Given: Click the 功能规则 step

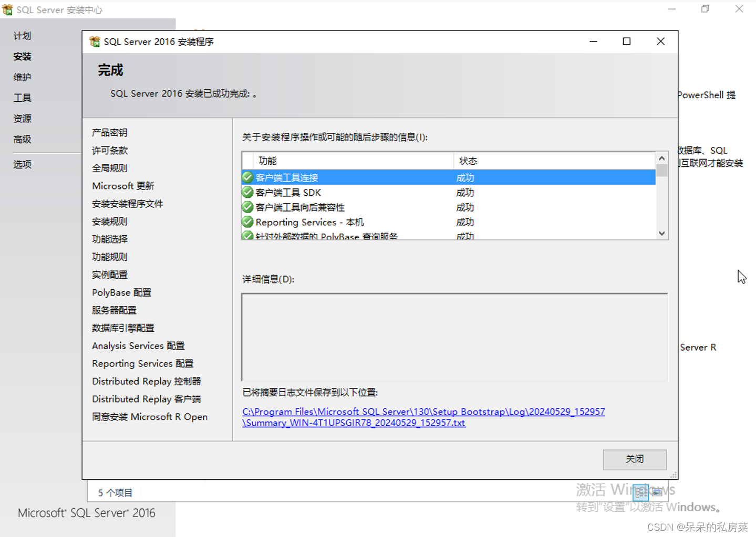Looking at the screenshot, I should (110, 257).
